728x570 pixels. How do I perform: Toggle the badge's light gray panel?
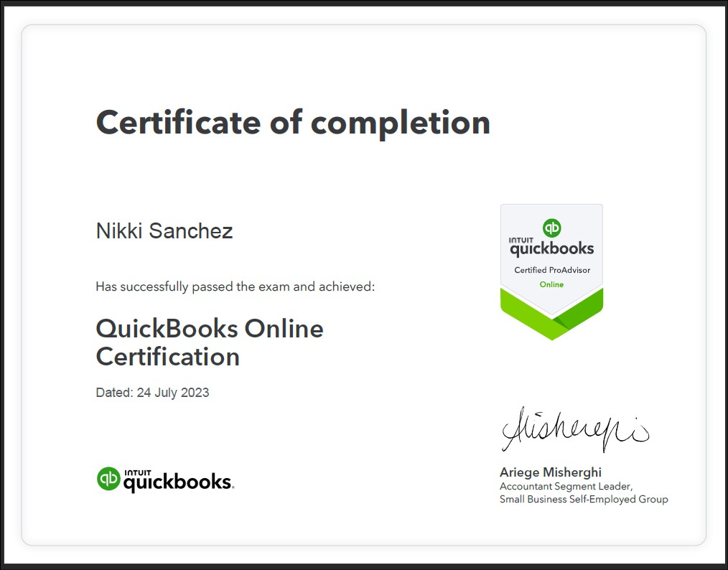click(x=551, y=251)
